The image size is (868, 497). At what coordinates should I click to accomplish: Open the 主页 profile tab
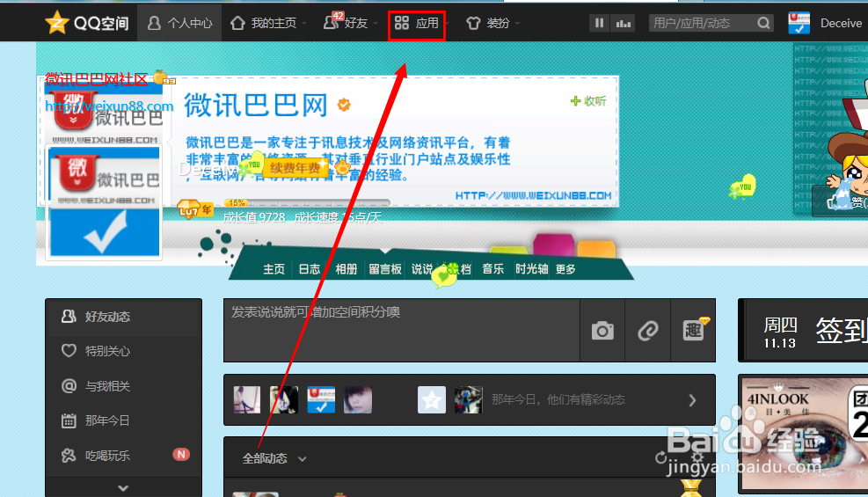pos(274,269)
